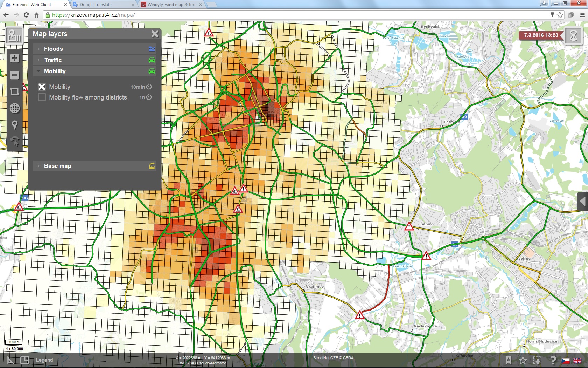Select the zoom-to-rectangle tool

[15, 91]
